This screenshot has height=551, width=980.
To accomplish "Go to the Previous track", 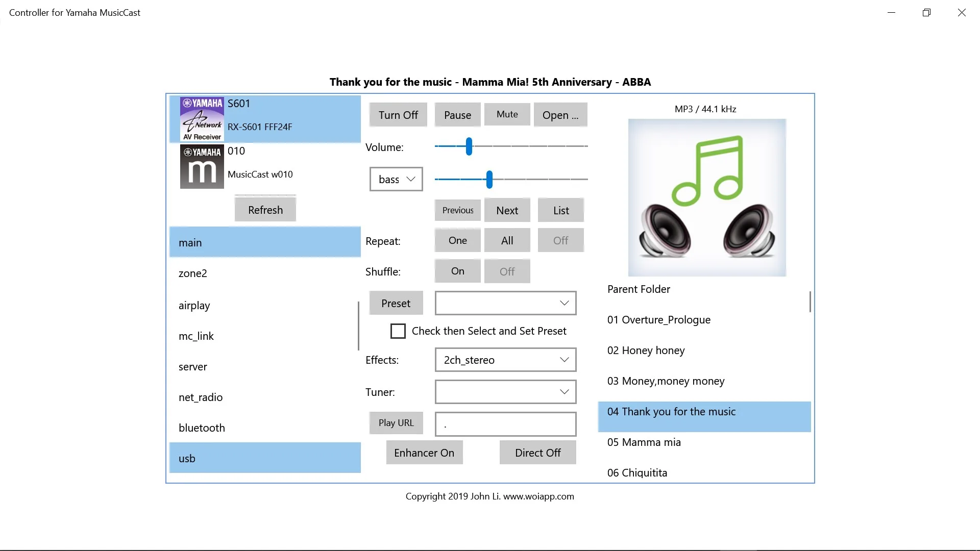I will 458,210.
